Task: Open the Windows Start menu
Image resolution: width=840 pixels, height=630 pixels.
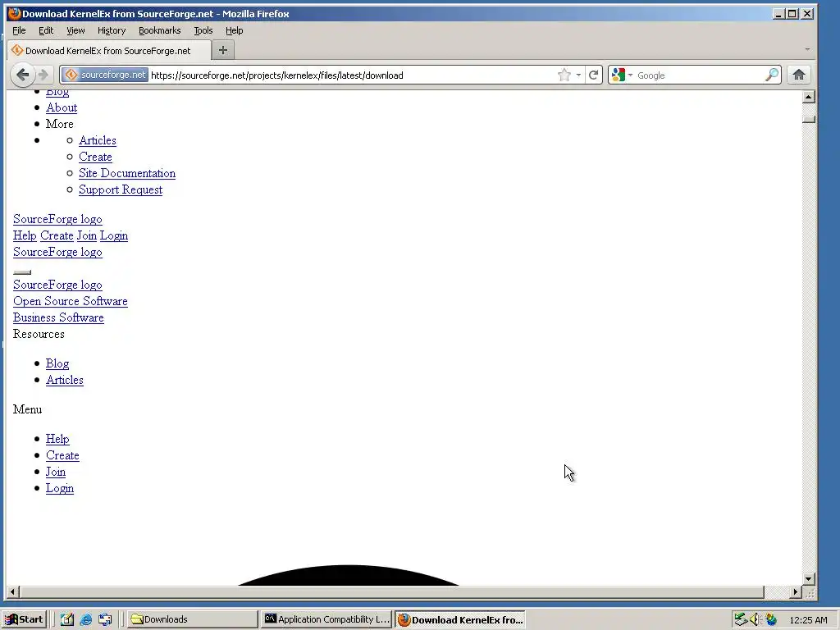Action: (x=25, y=619)
